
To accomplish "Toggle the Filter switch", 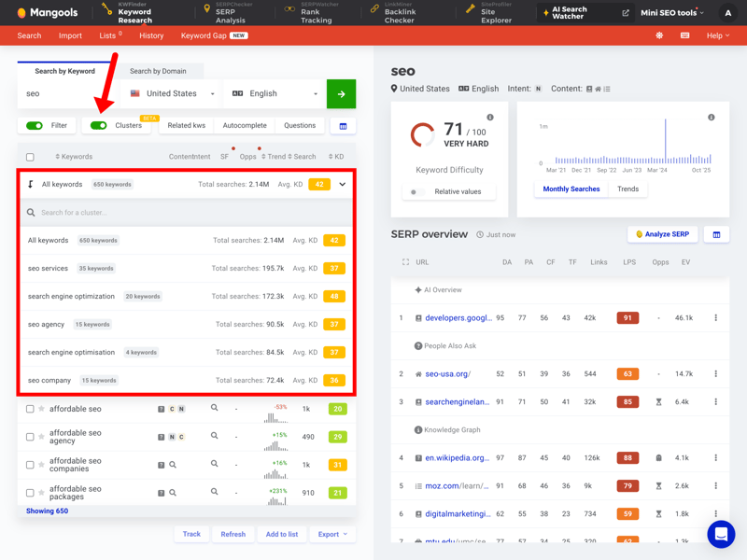I will click(x=35, y=125).
